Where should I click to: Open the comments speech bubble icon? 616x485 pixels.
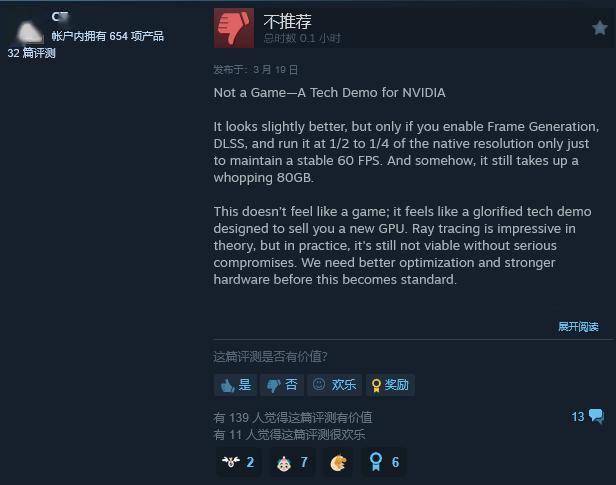coord(596,416)
